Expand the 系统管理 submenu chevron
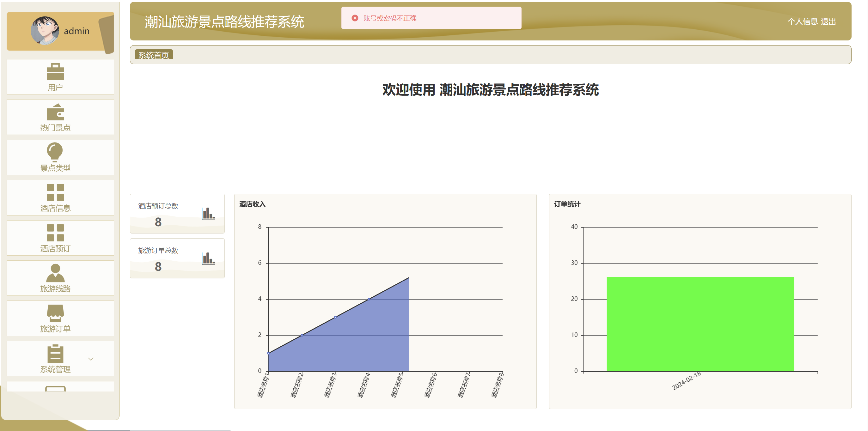The height and width of the screenshot is (431, 868). 91,359
